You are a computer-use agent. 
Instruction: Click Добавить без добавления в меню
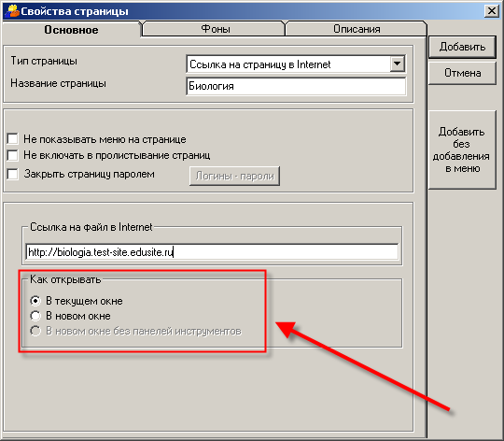point(462,149)
